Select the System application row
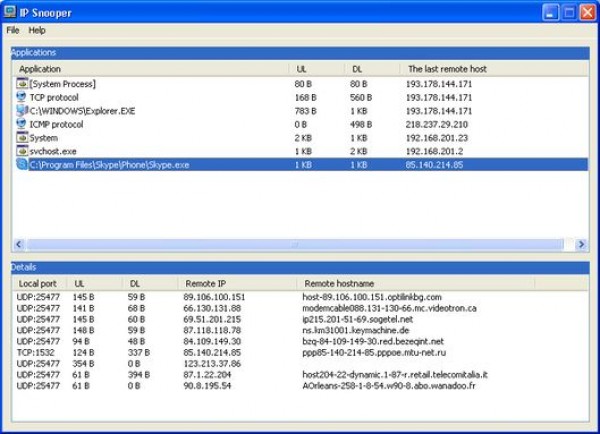The height and width of the screenshot is (434, 600). 300,138
